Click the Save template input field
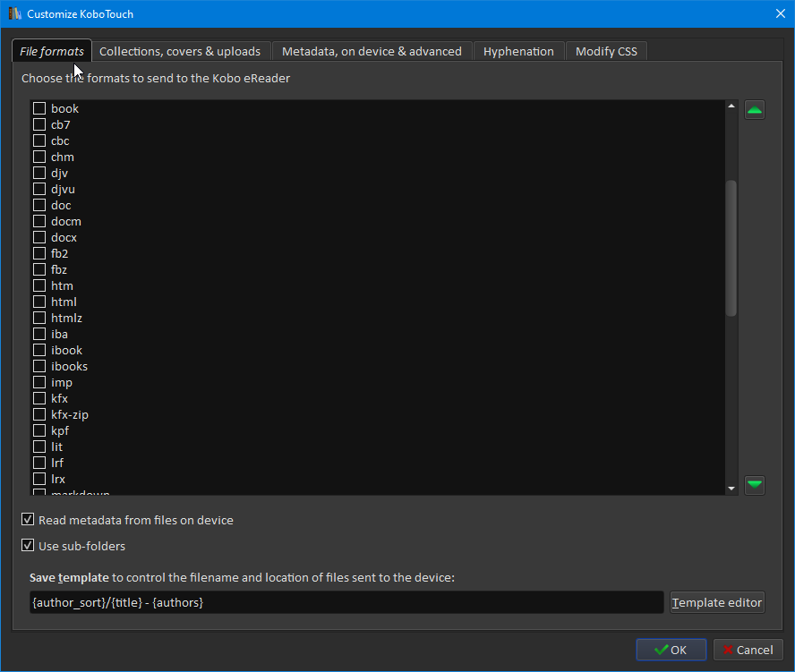The width and height of the screenshot is (795, 672). (x=346, y=602)
